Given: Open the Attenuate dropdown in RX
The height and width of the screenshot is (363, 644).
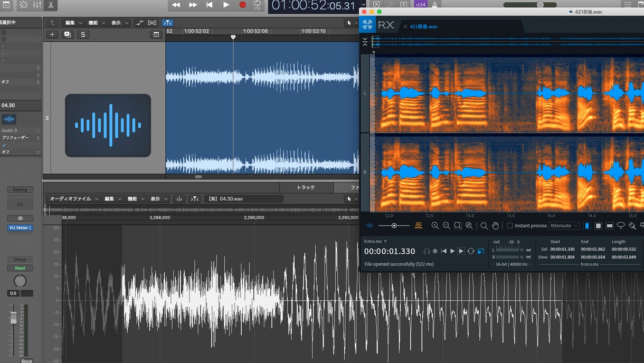Looking at the screenshot, I should tap(564, 226).
